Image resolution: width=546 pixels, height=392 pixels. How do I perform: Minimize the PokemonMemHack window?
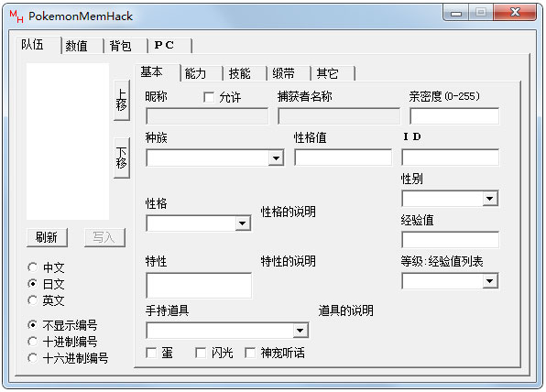(456, 13)
